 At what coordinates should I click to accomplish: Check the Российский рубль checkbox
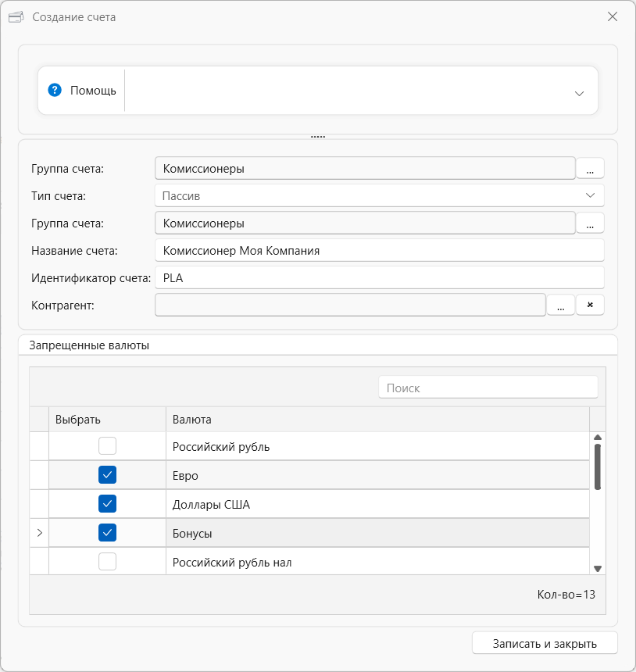point(107,445)
